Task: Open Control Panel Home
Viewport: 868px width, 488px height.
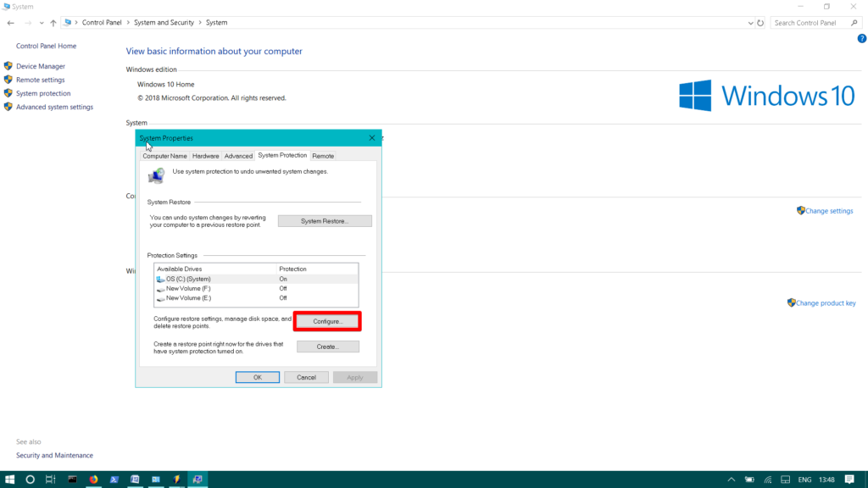Action: click(46, 46)
